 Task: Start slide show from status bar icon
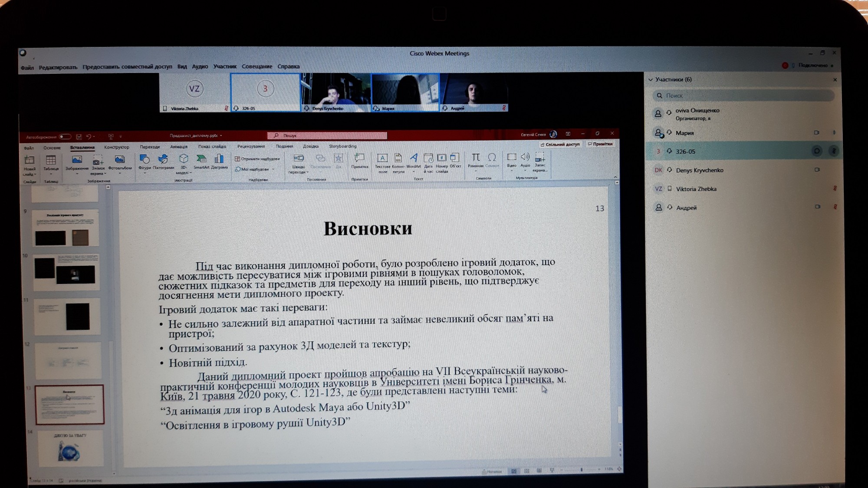click(552, 470)
